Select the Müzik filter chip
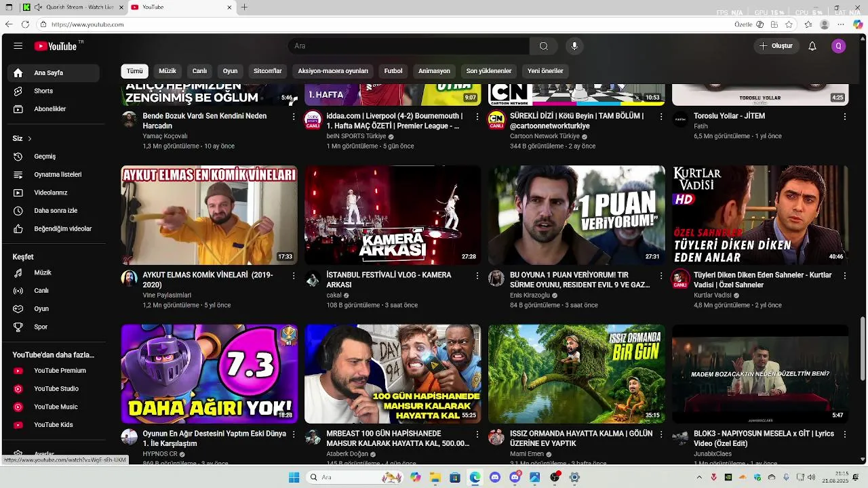Image resolution: width=868 pixels, height=488 pixels. pyautogui.click(x=167, y=71)
